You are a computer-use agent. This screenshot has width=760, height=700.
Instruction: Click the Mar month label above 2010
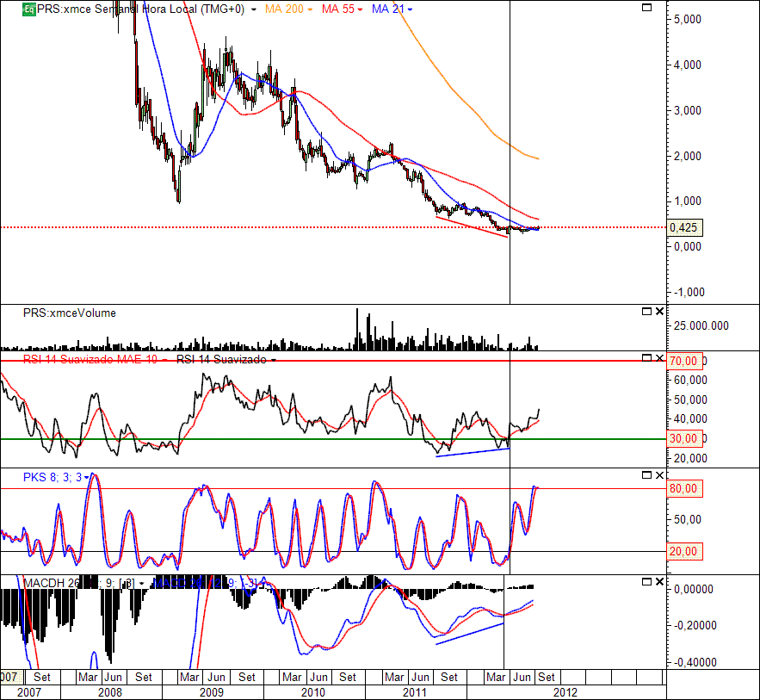292,678
